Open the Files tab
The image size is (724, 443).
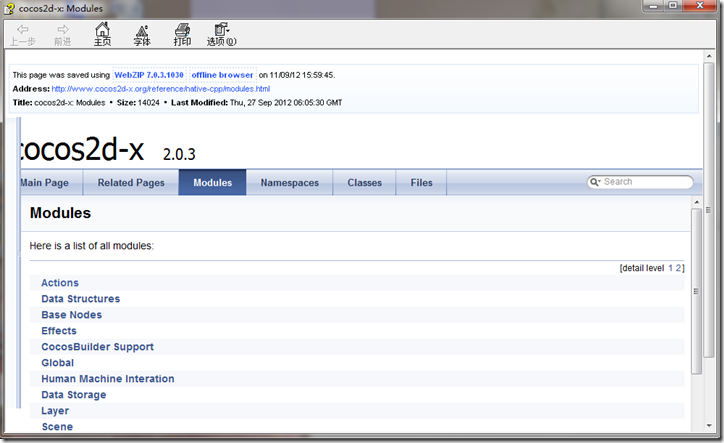[x=421, y=183]
